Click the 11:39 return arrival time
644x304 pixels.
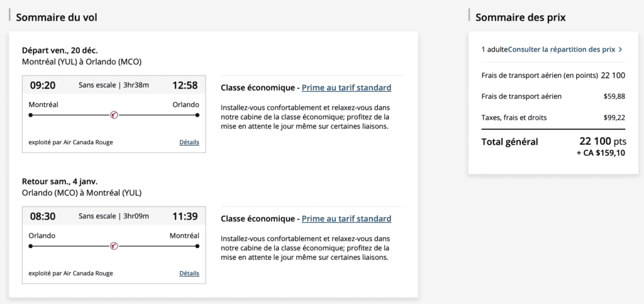pyautogui.click(x=185, y=217)
